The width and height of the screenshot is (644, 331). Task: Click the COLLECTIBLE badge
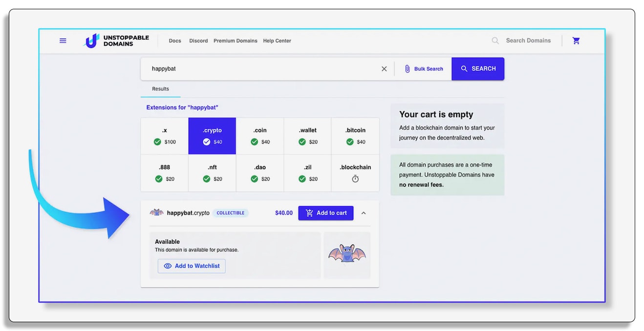click(x=231, y=213)
